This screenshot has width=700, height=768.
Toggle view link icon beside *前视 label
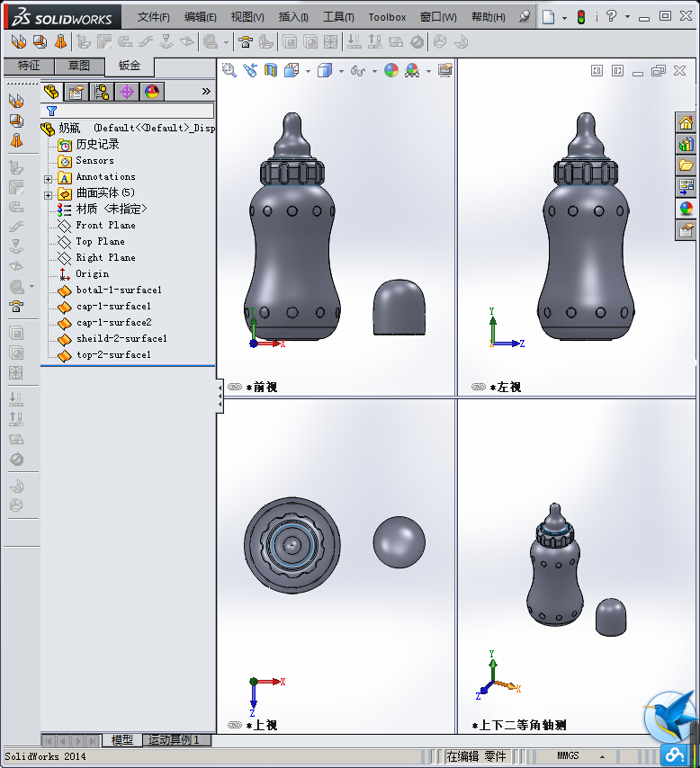tap(235, 387)
